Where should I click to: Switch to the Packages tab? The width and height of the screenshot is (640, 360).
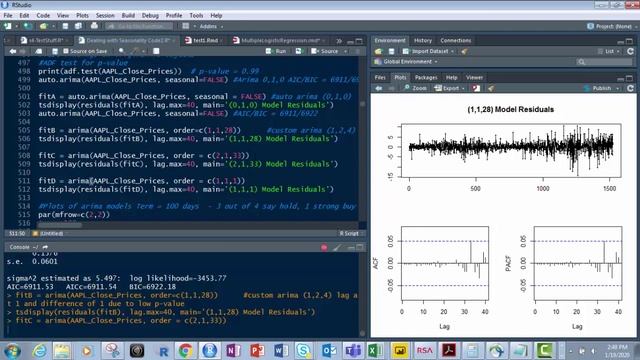426,77
